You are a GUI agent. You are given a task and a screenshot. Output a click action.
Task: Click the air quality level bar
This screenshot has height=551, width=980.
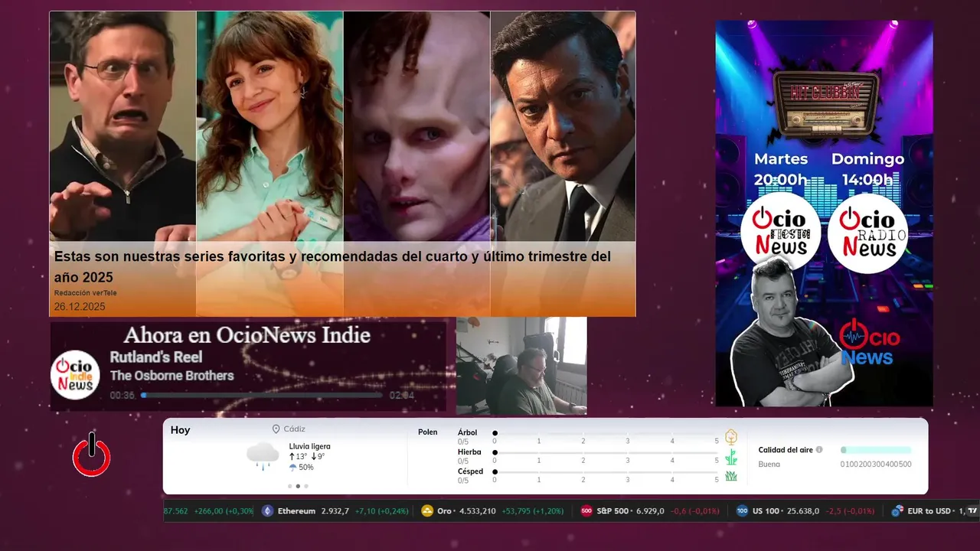(876, 450)
